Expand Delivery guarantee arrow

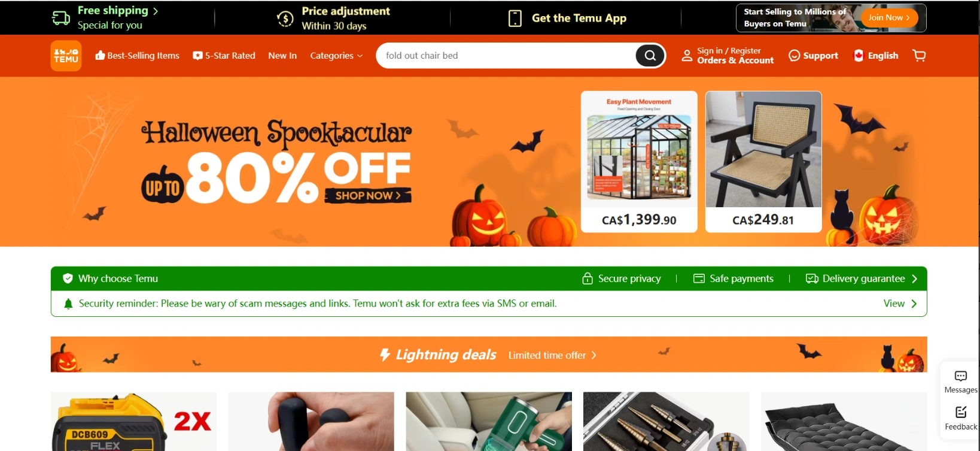[914, 279]
